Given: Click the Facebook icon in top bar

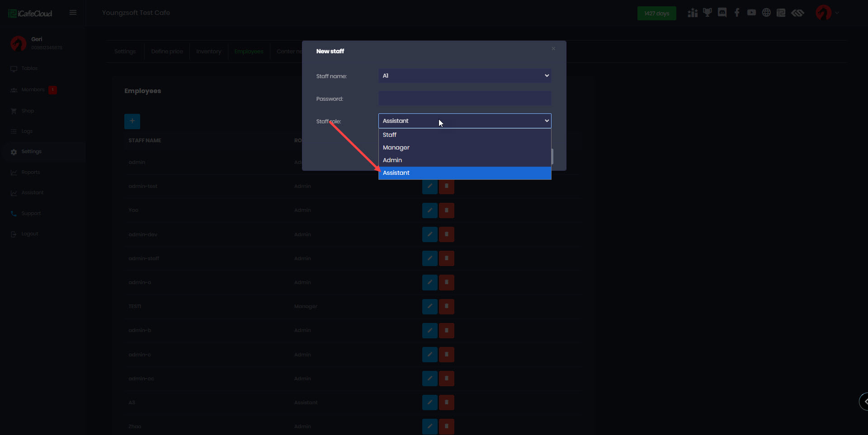Looking at the screenshot, I should click(737, 13).
